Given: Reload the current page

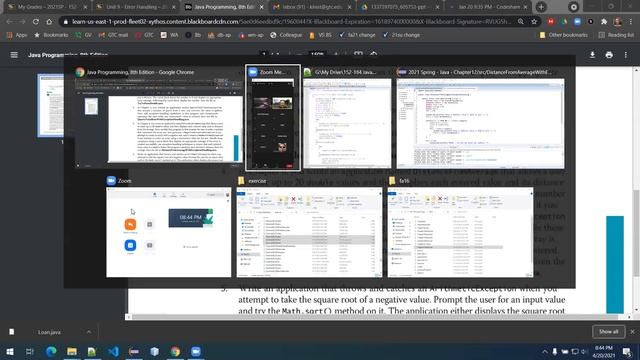Looking at the screenshot, I should (36, 22).
